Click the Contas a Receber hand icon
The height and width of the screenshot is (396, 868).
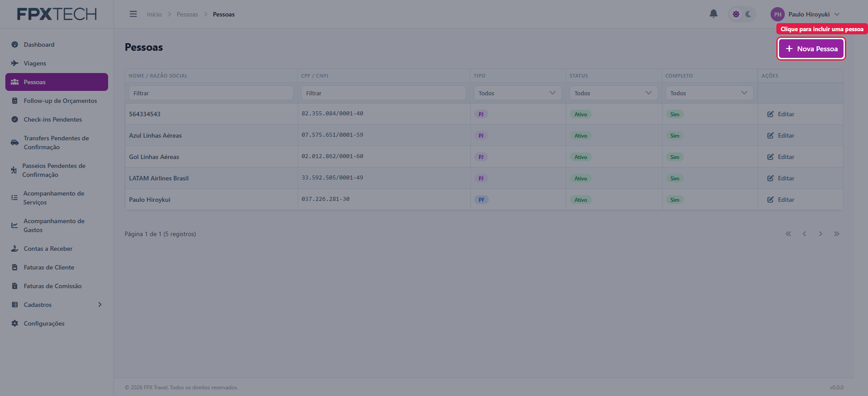15,249
